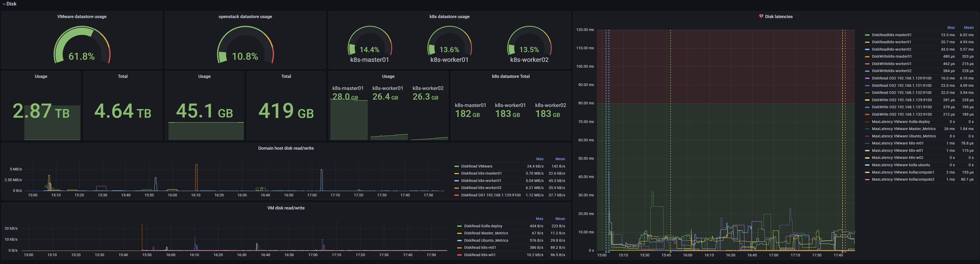
Task: Sort VM disk read/write legend by Max
Action: (539, 219)
